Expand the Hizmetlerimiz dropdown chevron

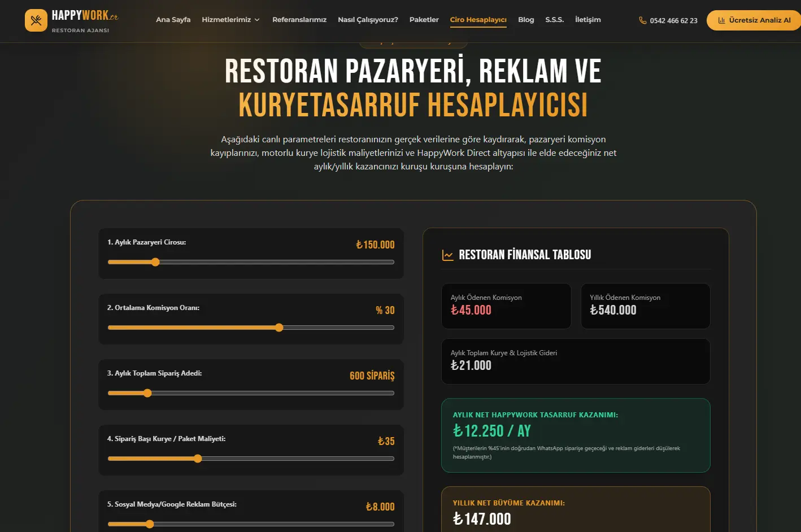257,20
